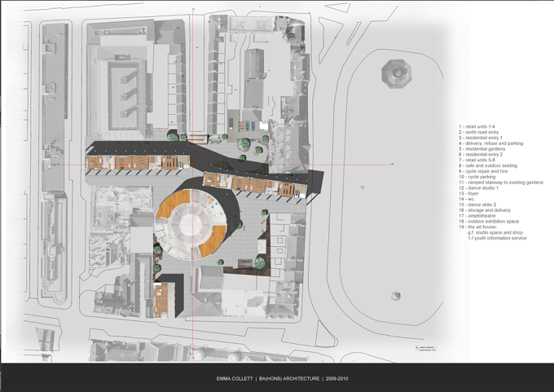This screenshot has width=554, height=392.
Task: Click the 'EMMA COLLETT' name in footer
Action: click(x=235, y=379)
